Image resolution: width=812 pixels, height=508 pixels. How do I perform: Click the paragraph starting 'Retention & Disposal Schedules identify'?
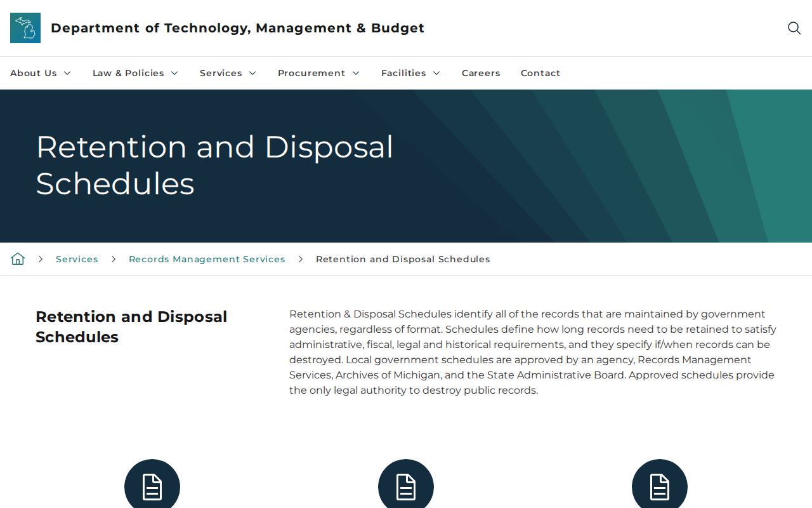point(533,352)
